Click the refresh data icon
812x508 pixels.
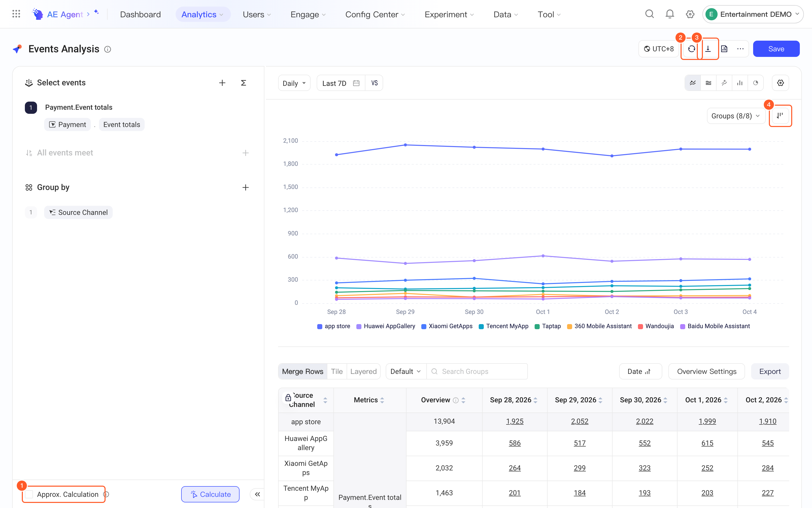(x=691, y=49)
